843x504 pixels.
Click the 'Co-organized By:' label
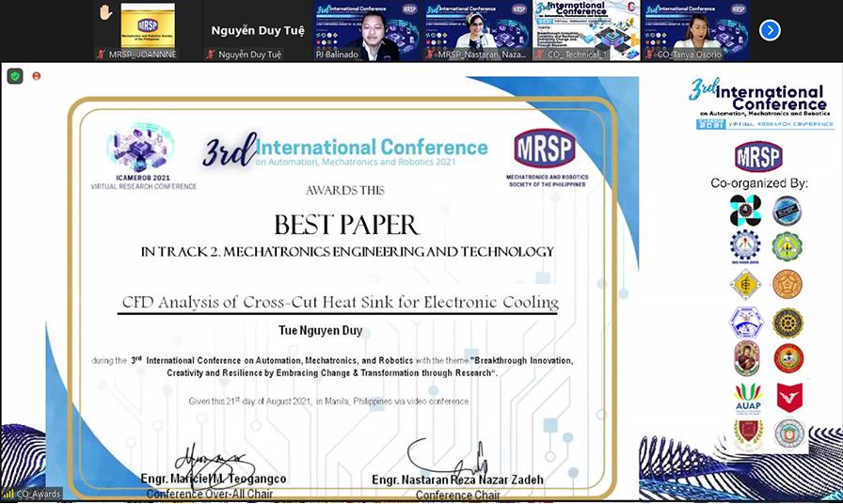[759, 183]
